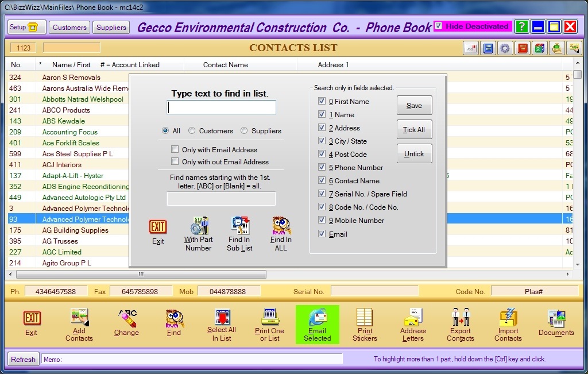Click Import Contacts icon
The image size is (588, 374).
(508, 325)
